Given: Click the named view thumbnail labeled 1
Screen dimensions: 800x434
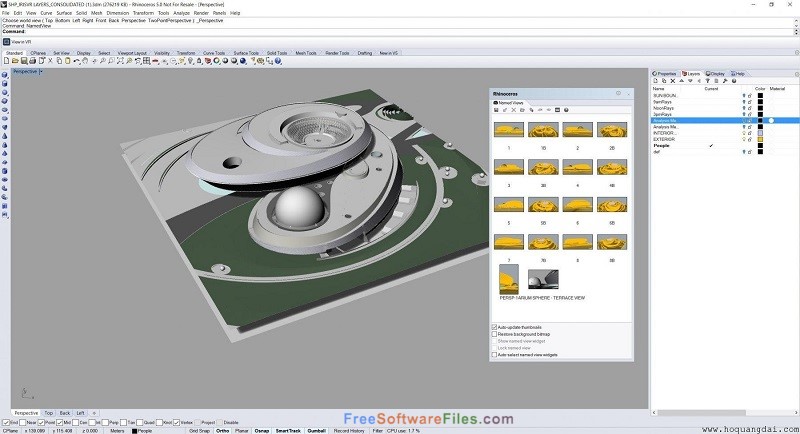Looking at the screenshot, I should 509,130.
